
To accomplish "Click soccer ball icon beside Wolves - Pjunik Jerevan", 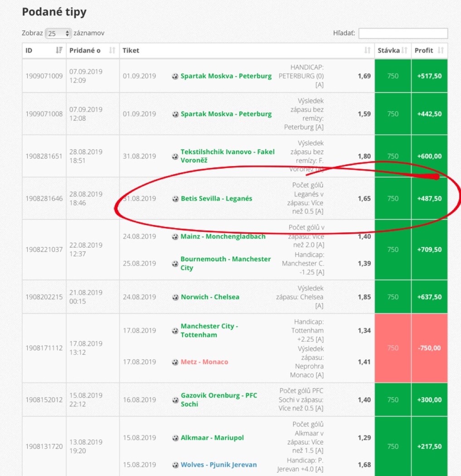I will (x=175, y=465).
